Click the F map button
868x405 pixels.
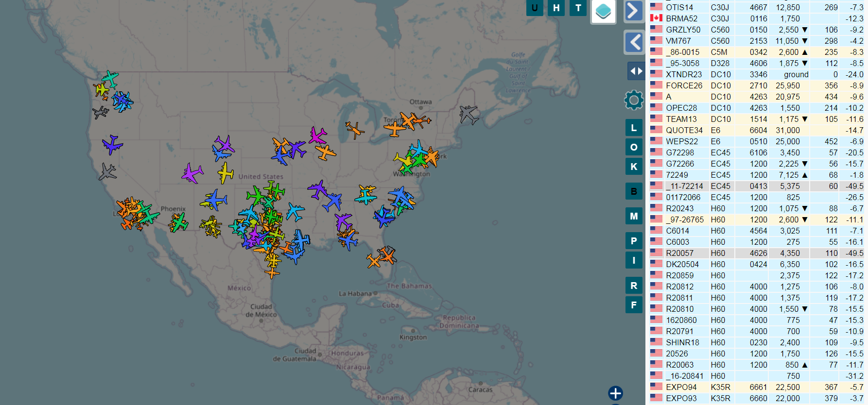coord(634,305)
